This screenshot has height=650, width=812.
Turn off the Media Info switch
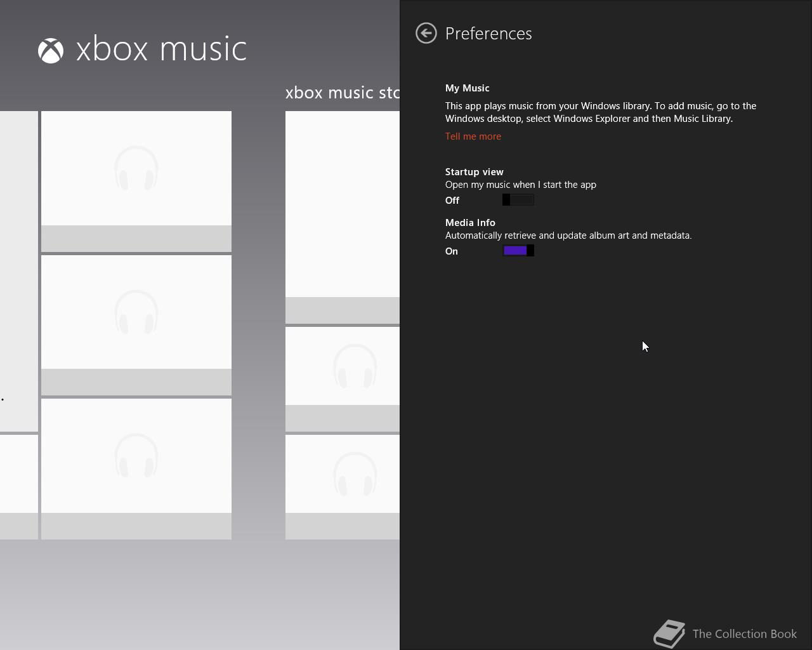[518, 251]
